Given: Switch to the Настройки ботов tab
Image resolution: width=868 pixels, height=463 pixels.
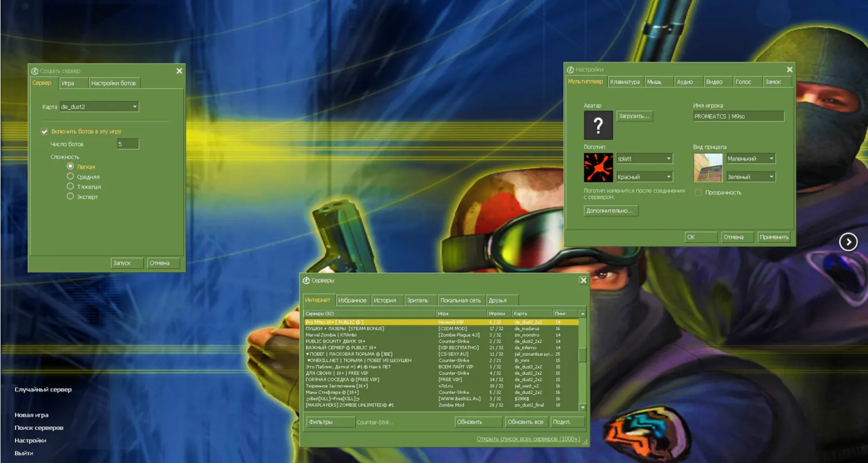Looking at the screenshot, I should click(x=114, y=83).
